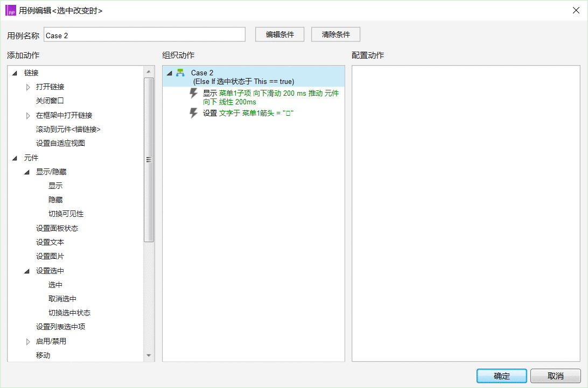The image size is (588, 388).
Task: Select the lightning icon of the 设置 action
Action: [x=193, y=113]
